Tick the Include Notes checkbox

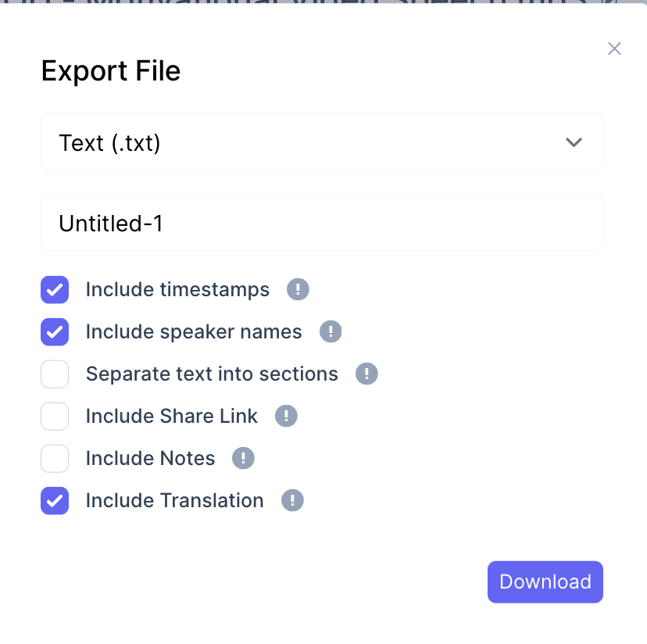click(55, 459)
